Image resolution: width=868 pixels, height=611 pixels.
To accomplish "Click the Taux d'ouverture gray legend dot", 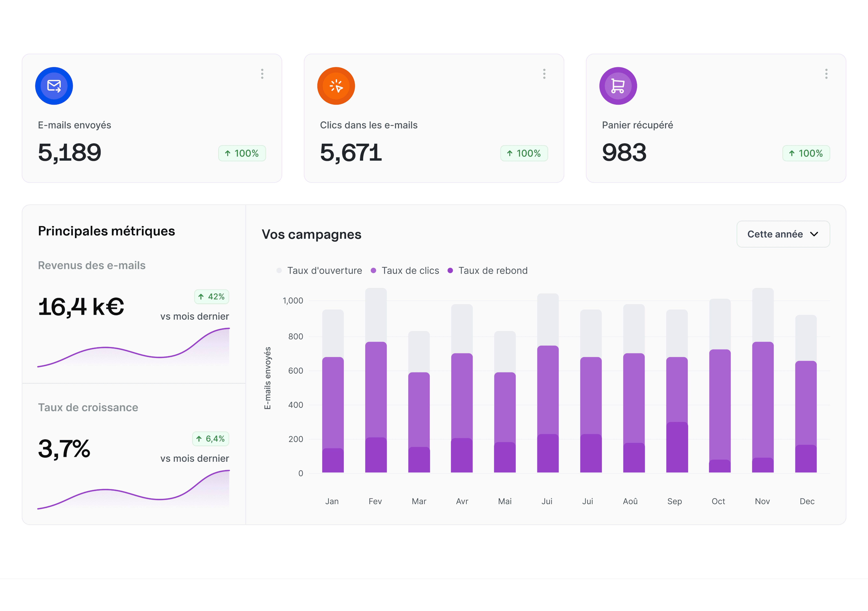I will click(279, 271).
